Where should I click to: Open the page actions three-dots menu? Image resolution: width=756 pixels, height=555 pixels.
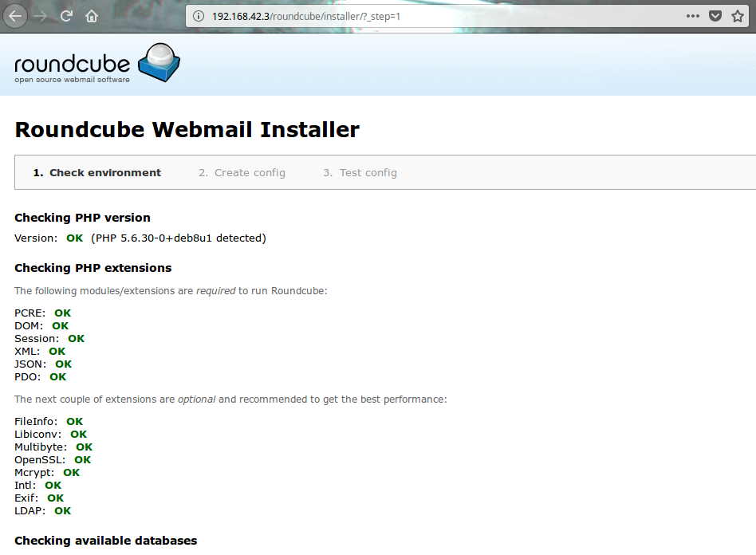tap(693, 17)
